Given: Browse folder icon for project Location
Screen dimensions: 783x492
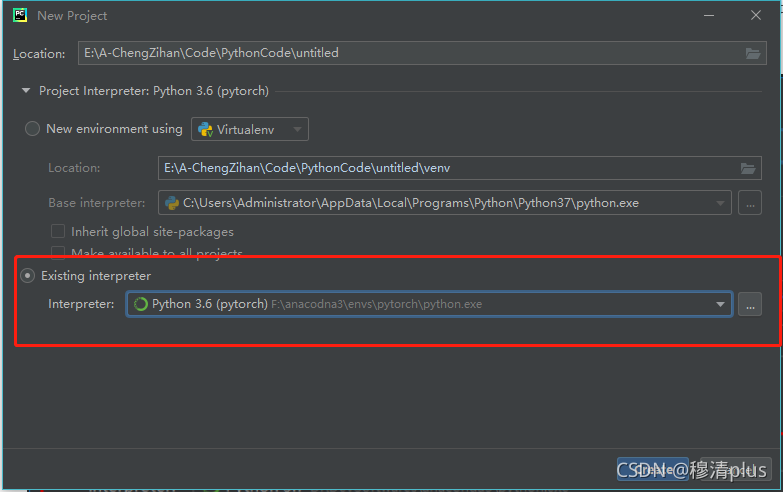Looking at the screenshot, I should (x=753, y=53).
